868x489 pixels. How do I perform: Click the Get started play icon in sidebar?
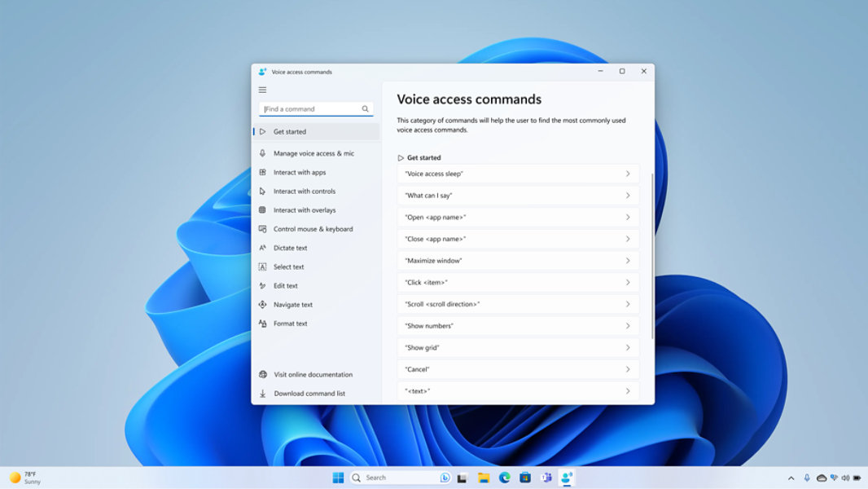[262, 132]
